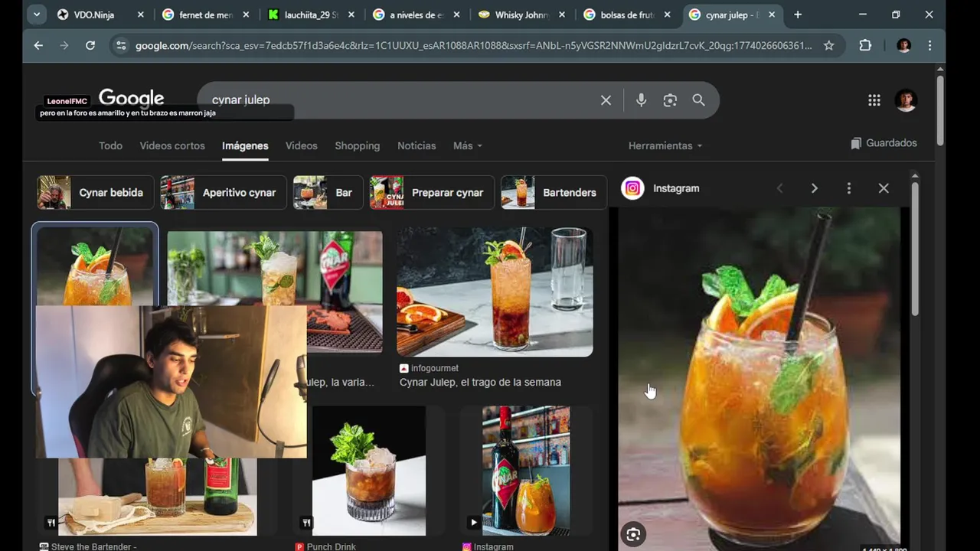The width and height of the screenshot is (980, 551).
Task: Search inside image with Lens button
Action: [x=633, y=534]
